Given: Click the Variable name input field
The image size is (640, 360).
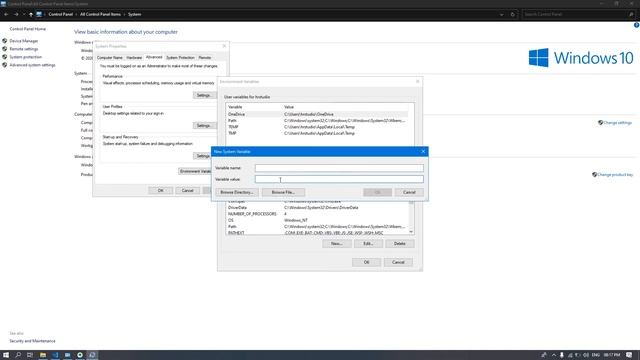Looking at the screenshot, I should click(339, 168).
